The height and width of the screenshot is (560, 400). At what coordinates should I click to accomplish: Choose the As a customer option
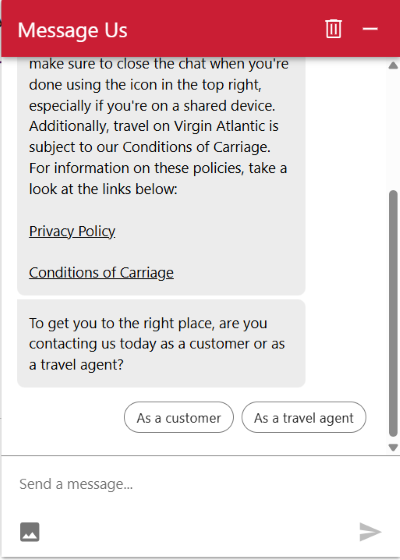[179, 417]
